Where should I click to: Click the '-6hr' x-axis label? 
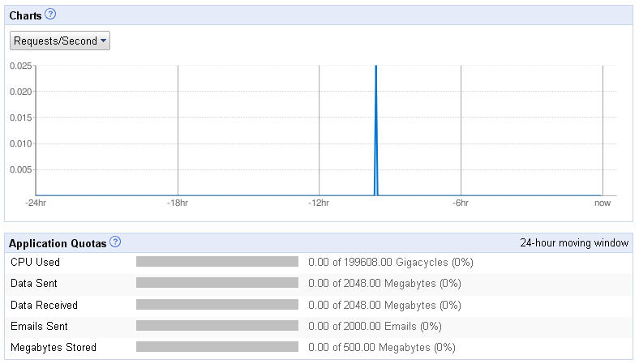(x=461, y=203)
